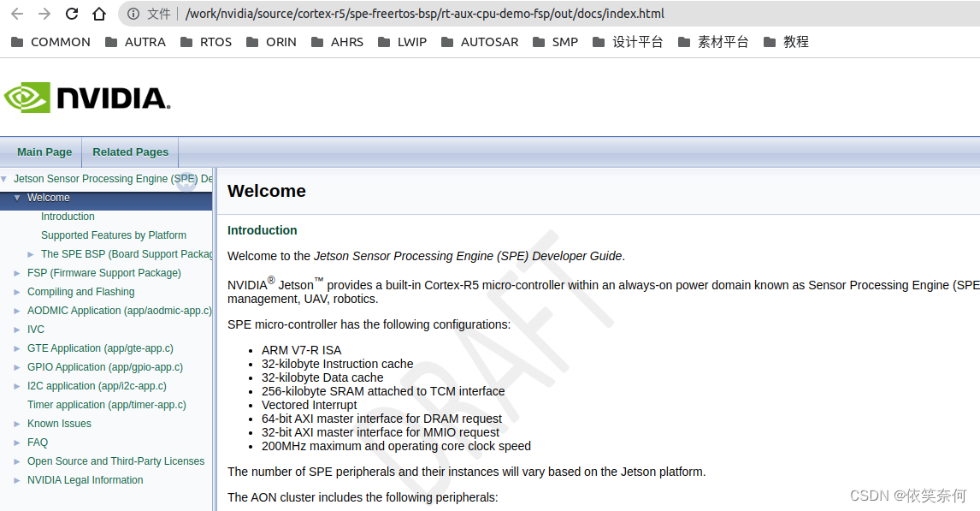Open the SMP bookmarks folder
This screenshot has width=980, height=511.
[555, 42]
